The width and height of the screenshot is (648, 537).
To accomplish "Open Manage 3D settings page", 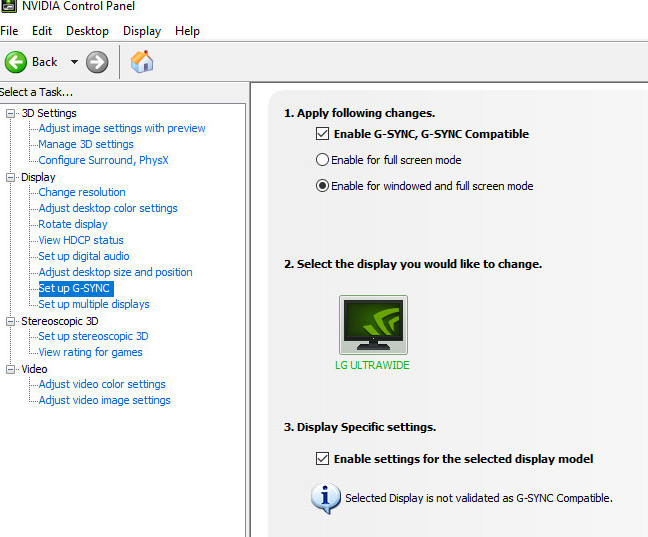I will (86, 144).
